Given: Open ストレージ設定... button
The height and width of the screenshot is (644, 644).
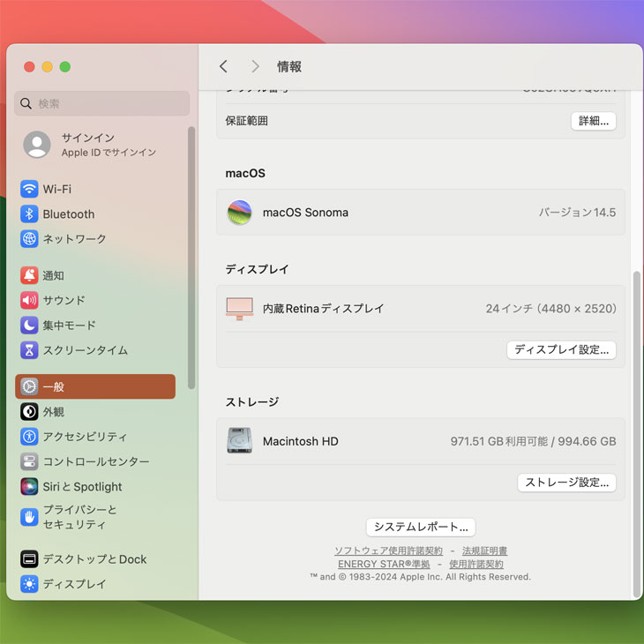Looking at the screenshot, I should [566, 483].
